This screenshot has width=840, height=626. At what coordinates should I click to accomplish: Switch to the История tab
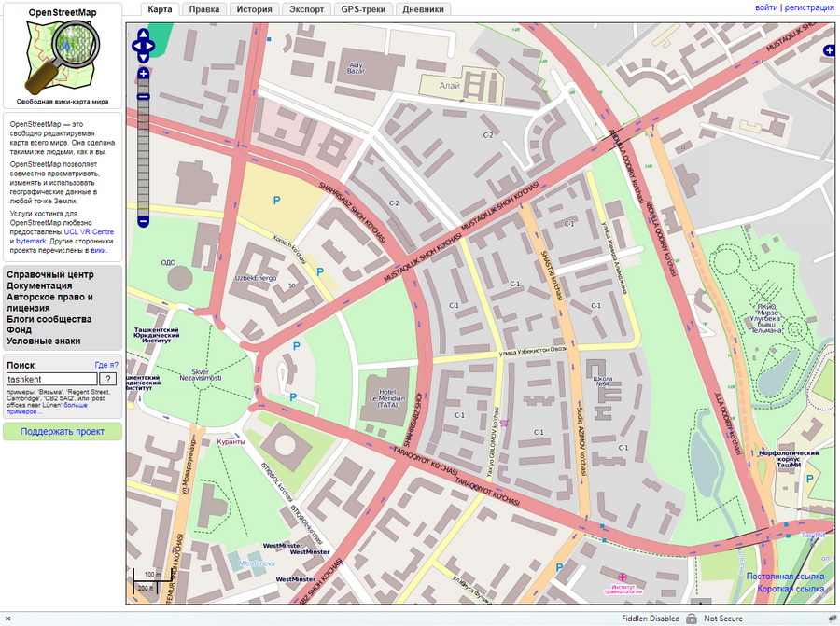pos(253,8)
